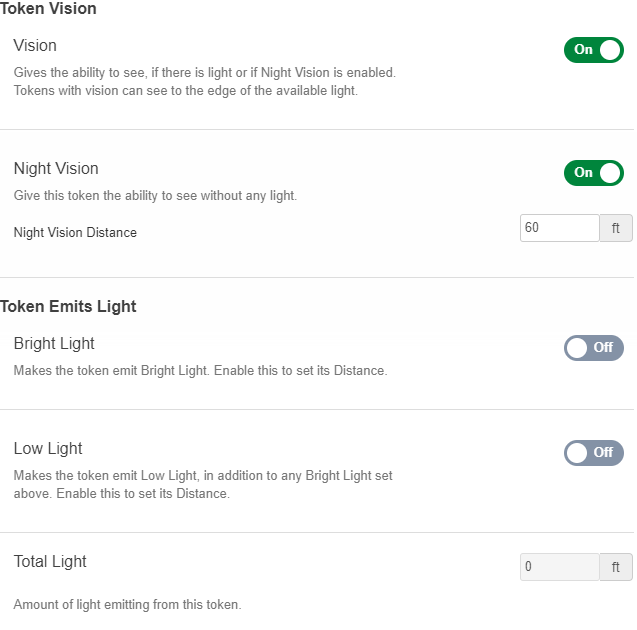This screenshot has height=630, width=637.
Task: Enable the Bright Light toggle
Action: pyautogui.click(x=593, y=347)
